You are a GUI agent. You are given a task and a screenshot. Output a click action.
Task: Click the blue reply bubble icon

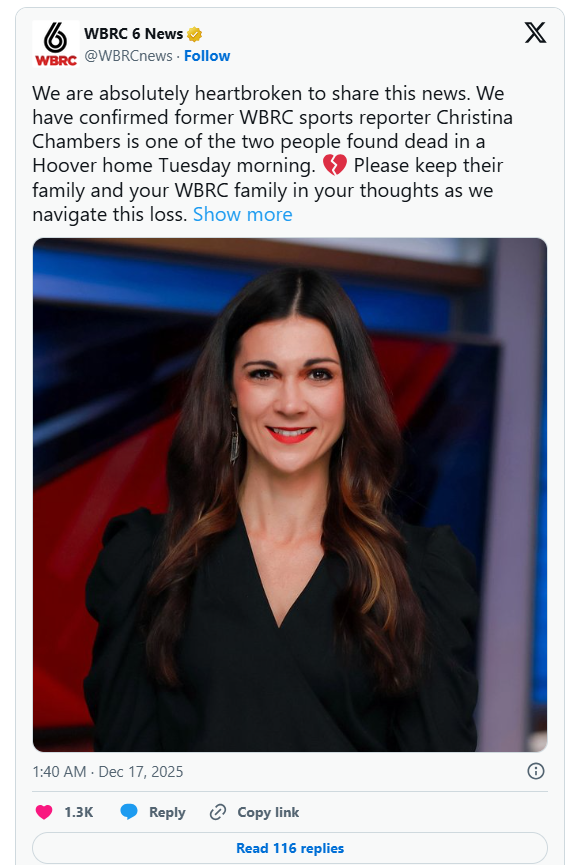point(129,812)
